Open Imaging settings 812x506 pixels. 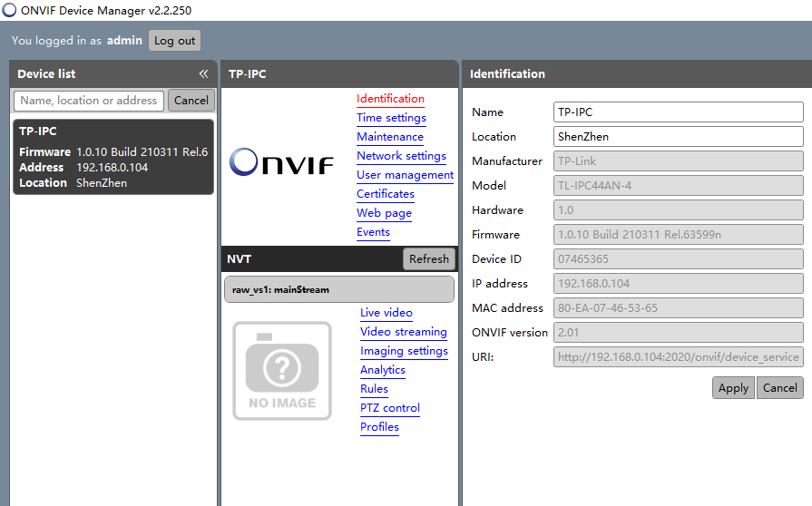[404, 351]
